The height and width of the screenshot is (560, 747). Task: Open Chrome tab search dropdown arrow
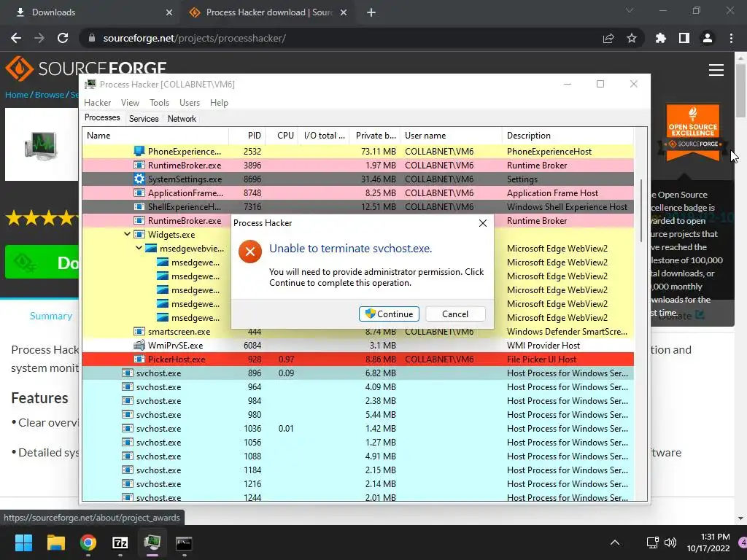click(x=630, y=10)
